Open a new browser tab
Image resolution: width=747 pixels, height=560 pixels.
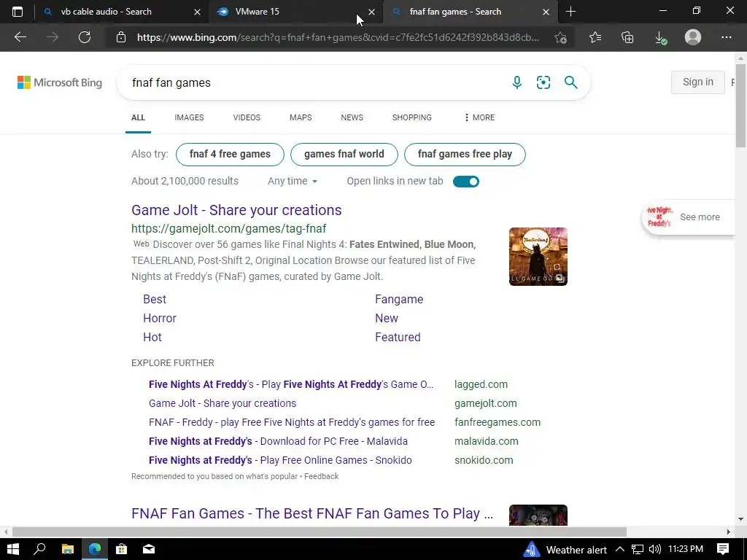pyautogui.click(x=570, y=12)
